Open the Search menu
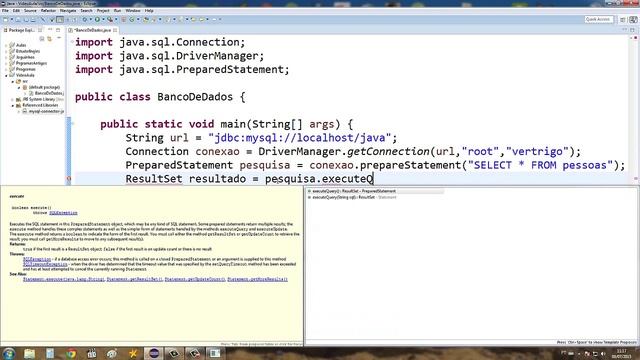 point(86,11)
